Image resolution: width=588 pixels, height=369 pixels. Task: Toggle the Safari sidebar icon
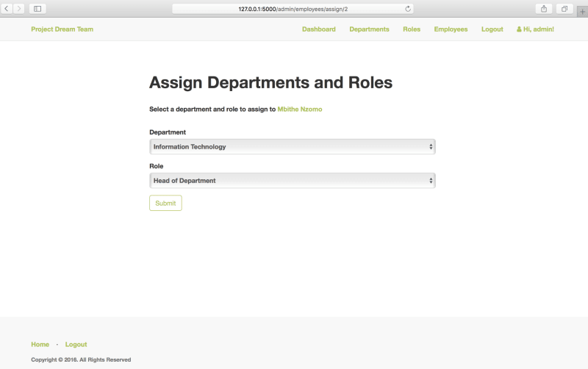pyautogui.click(x=37, y=9)
